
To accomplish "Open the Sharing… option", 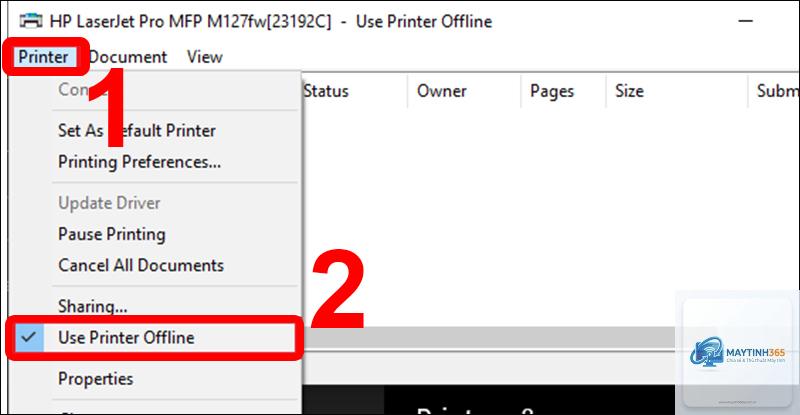I will (x=93, y=306).
